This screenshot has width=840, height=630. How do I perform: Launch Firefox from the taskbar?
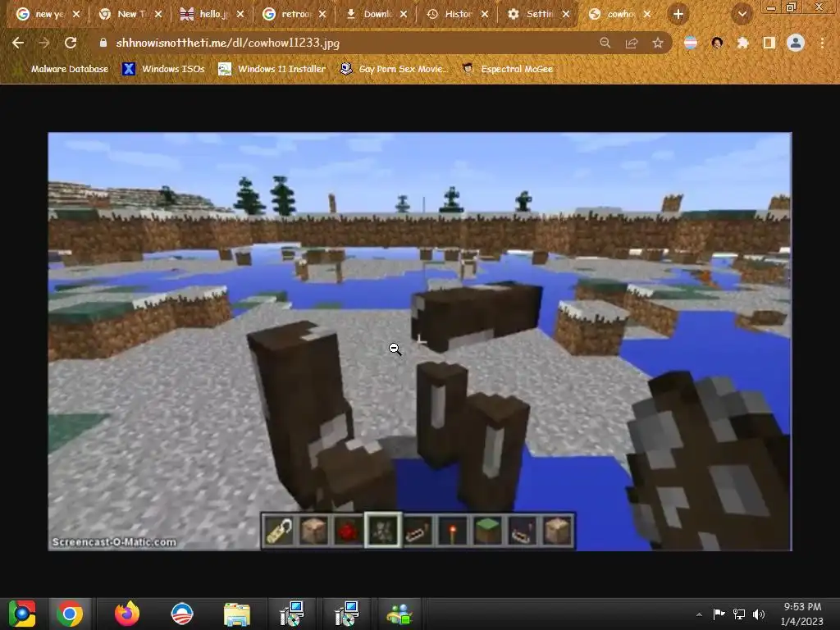(127, 614)
